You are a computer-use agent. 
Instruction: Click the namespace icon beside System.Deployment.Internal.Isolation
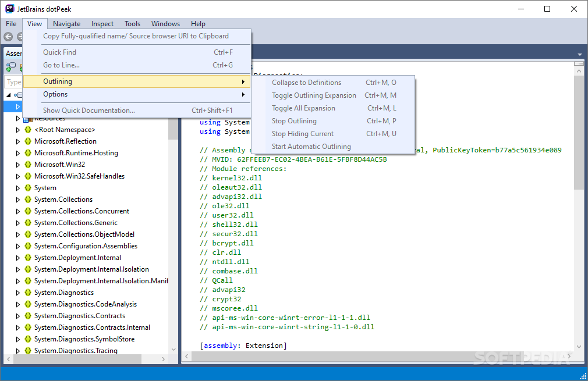pos(28,269)
